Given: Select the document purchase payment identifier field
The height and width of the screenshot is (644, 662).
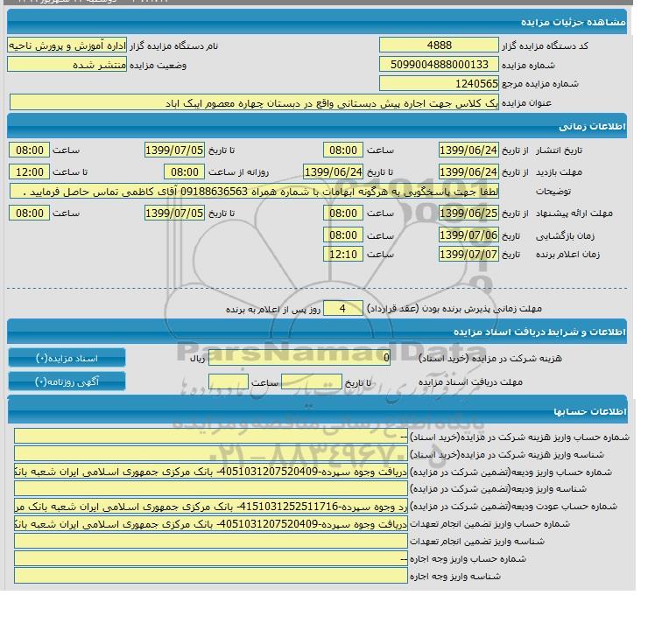Looking at the screenshot, I should (x=211, y=454).
